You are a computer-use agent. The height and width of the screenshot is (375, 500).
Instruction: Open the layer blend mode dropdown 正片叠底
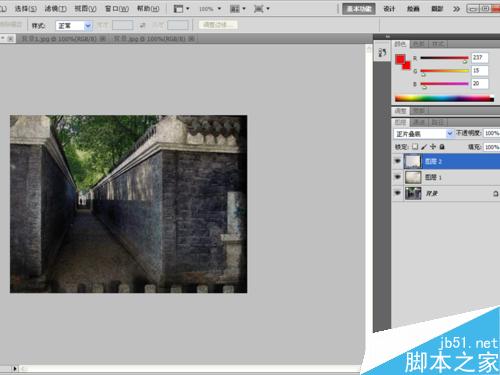coord(424,134)
